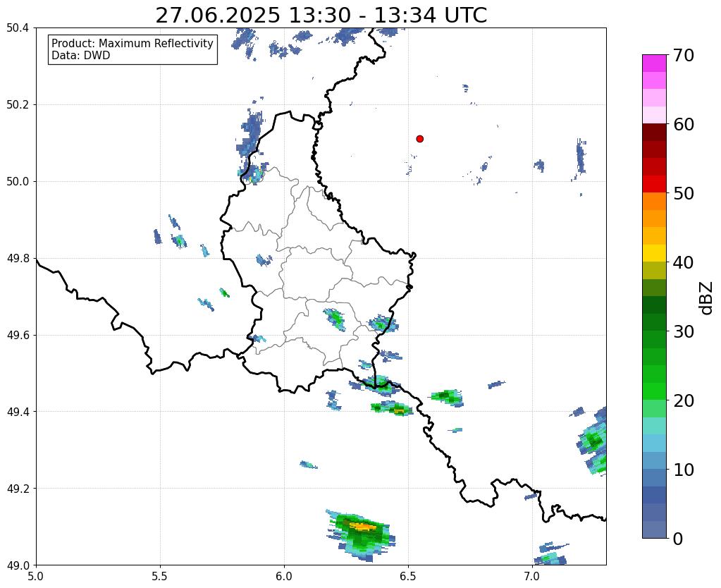The height and width of the screenshot is (588, 721).
Task: Click the title '27.06.2025 13:30 - 13:34 UTC'
Action: pos(321,16)
